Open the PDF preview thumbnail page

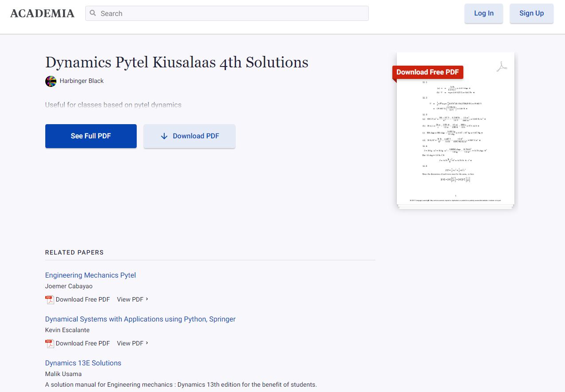455,129
